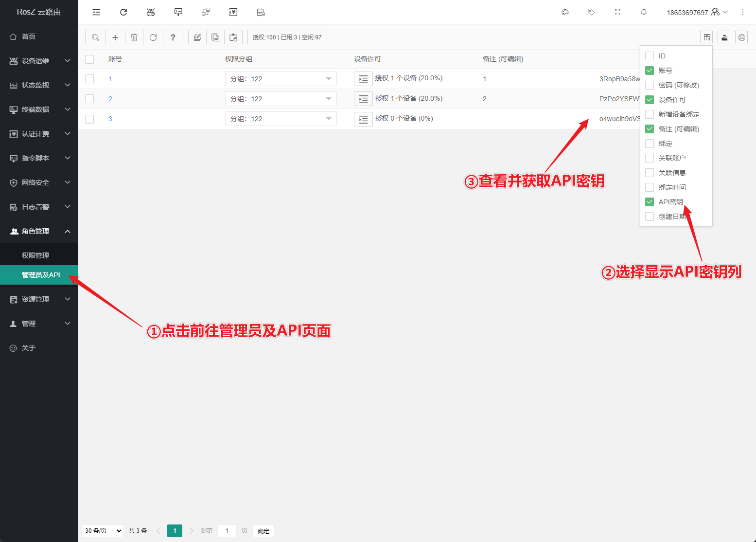Delete selected accounts with trash icon
The image size is (756, 542).
click(134, 37)
